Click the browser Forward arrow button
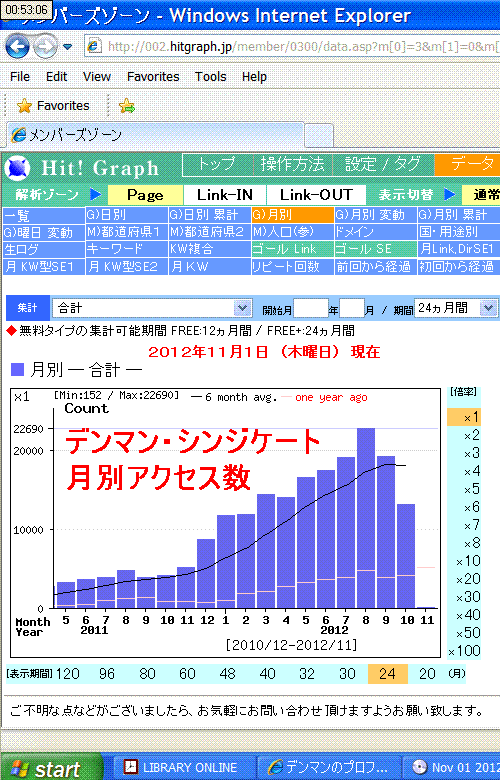 (46, 47)
